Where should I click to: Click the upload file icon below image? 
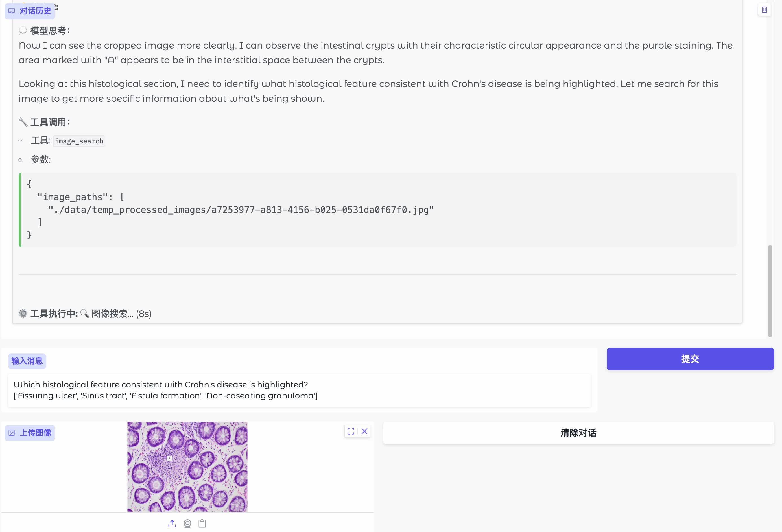click(x=172, y=524)
